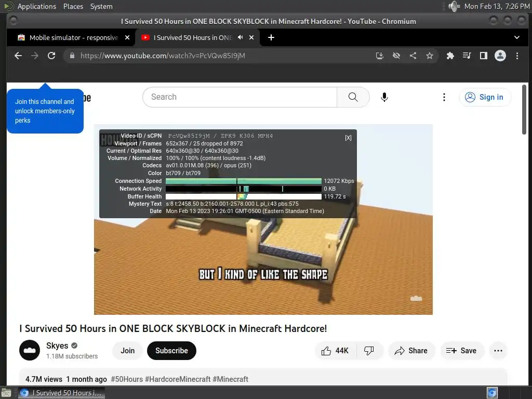The width and height of the screenshot is (532, 399).
Task: Open the YouTube settings three-dot menu
Action: point(444,97)
